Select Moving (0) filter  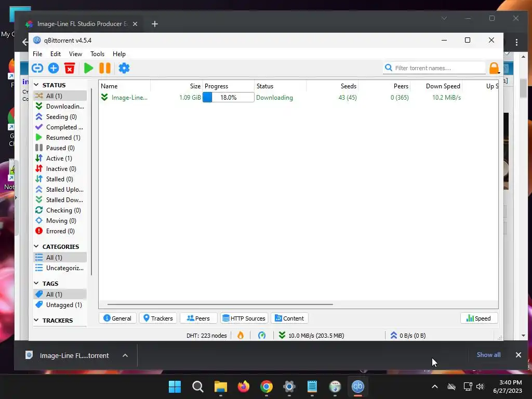pos(60,220)
